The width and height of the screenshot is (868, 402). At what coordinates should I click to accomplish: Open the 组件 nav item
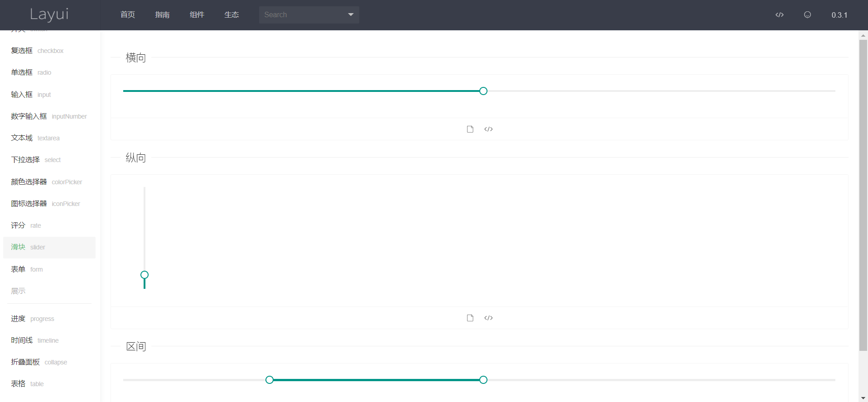pos(197,15)
